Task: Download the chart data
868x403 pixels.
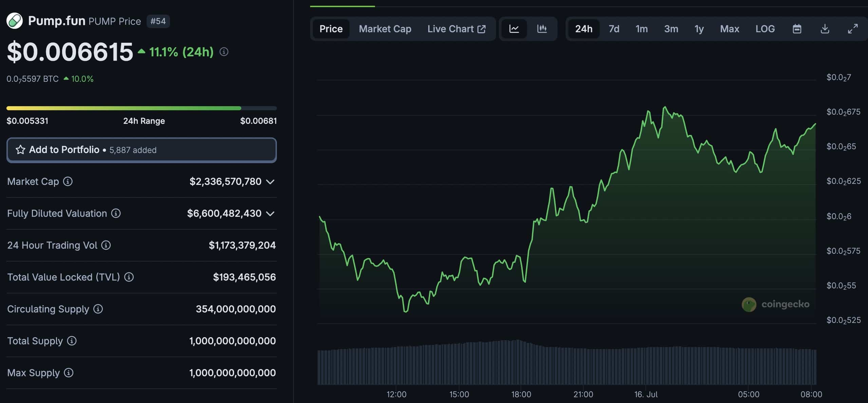Action: coord(825,29)
